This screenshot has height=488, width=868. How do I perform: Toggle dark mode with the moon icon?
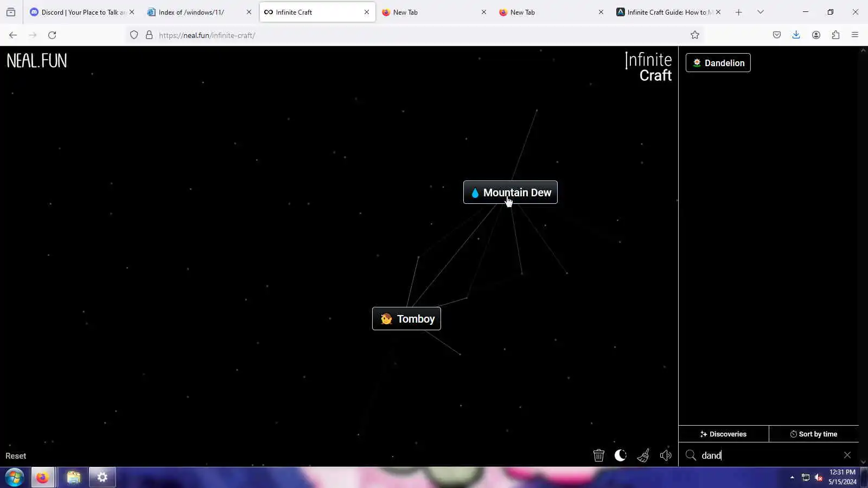[621, 455]
